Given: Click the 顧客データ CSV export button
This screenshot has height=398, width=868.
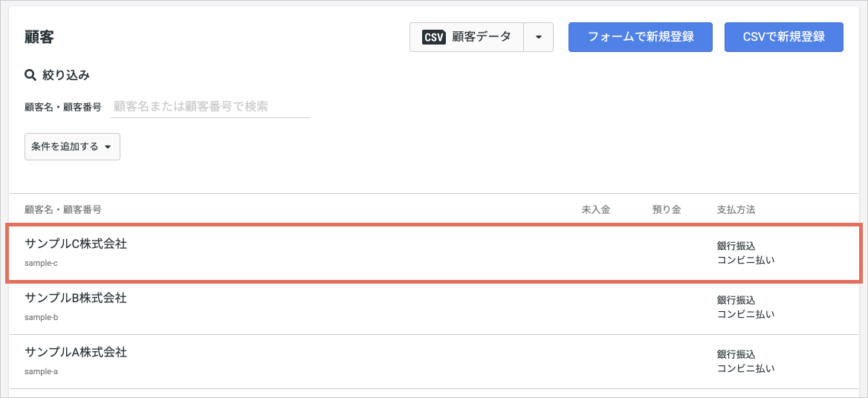Looking at the screenshot, I should coord(467,37).
